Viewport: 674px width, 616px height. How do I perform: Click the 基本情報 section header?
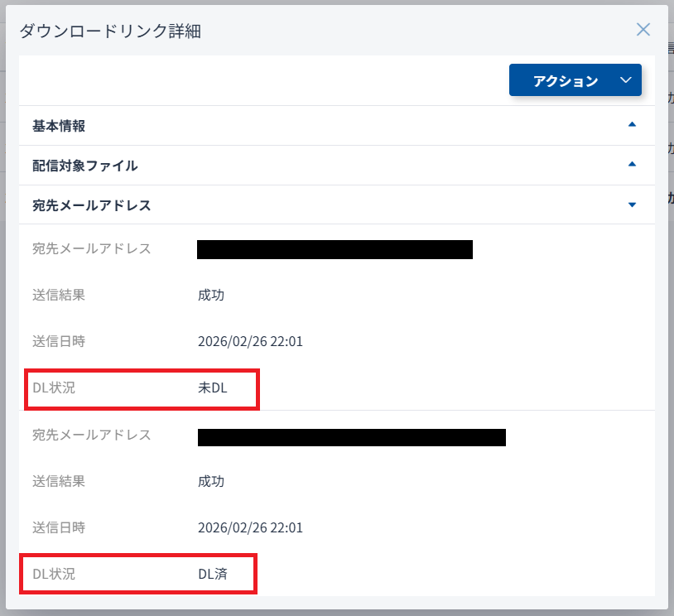point(60,126)
